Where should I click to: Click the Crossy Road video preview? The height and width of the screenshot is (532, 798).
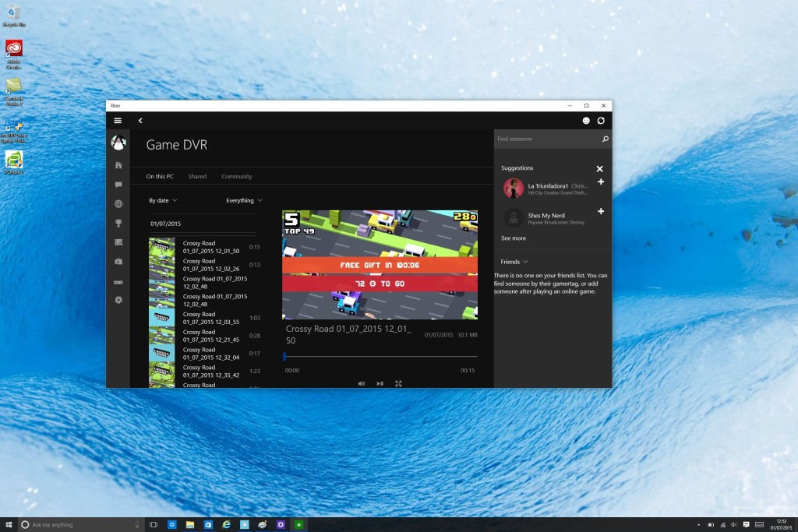(x=380, y=265)
